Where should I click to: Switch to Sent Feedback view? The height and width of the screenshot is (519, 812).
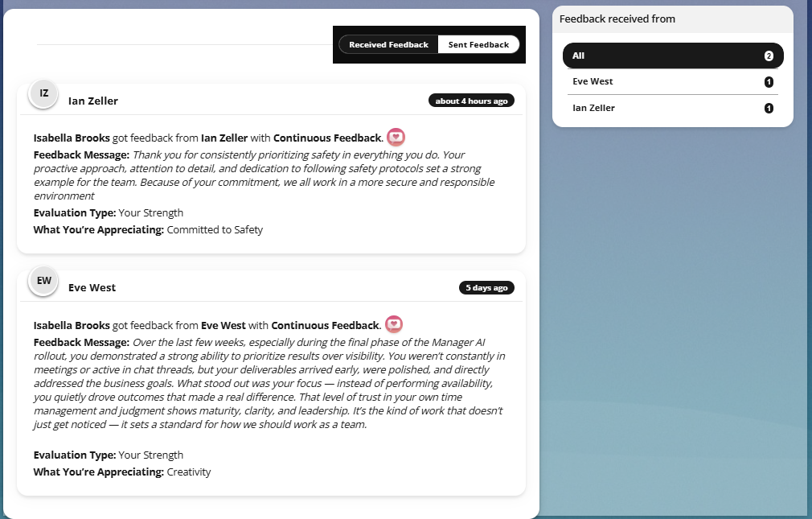478,44
